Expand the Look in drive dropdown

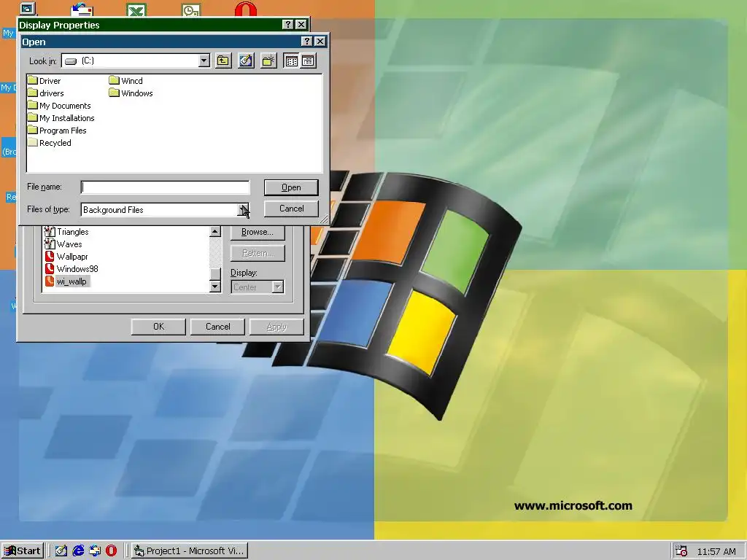click(204, 61)
